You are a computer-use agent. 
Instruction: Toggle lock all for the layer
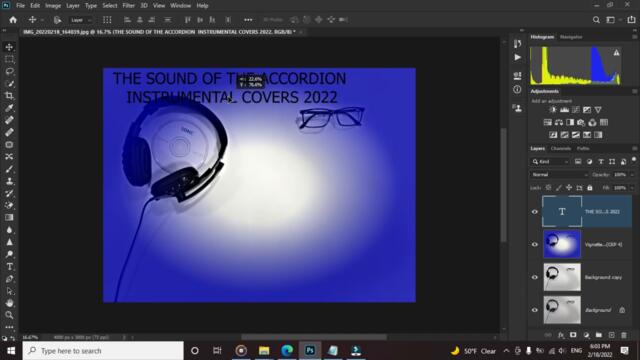(590, 188)
